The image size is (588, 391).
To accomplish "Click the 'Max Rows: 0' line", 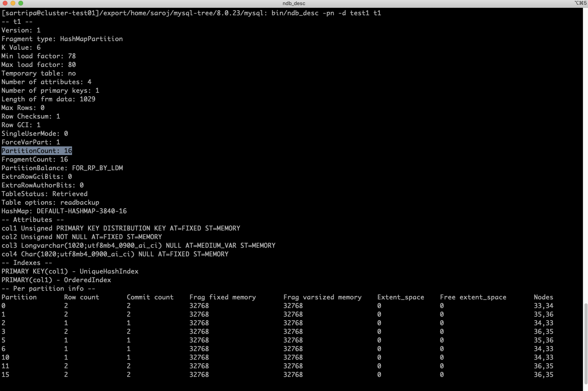I will pos(23,108).
